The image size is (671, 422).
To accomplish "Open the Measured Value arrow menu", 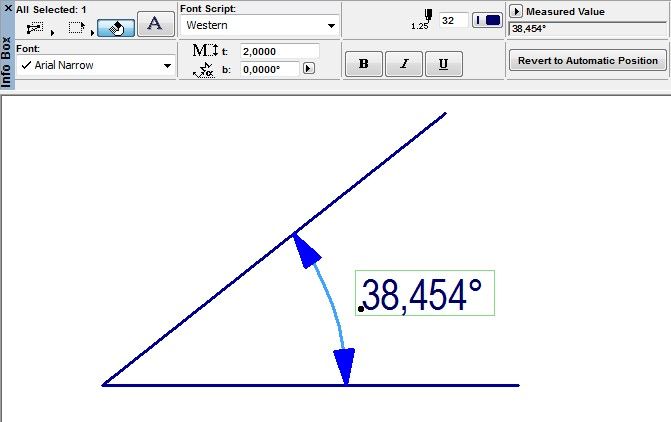I will coord(516,12).
